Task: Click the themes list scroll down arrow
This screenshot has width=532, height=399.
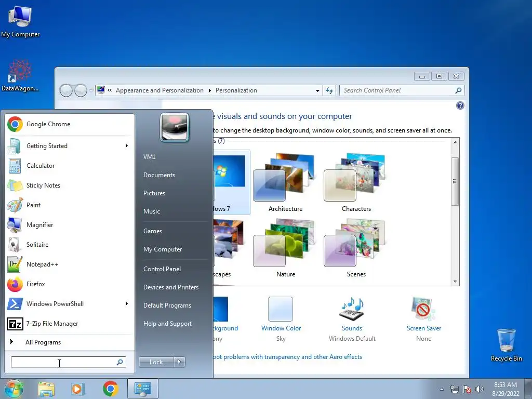Action: coord(455,282)
